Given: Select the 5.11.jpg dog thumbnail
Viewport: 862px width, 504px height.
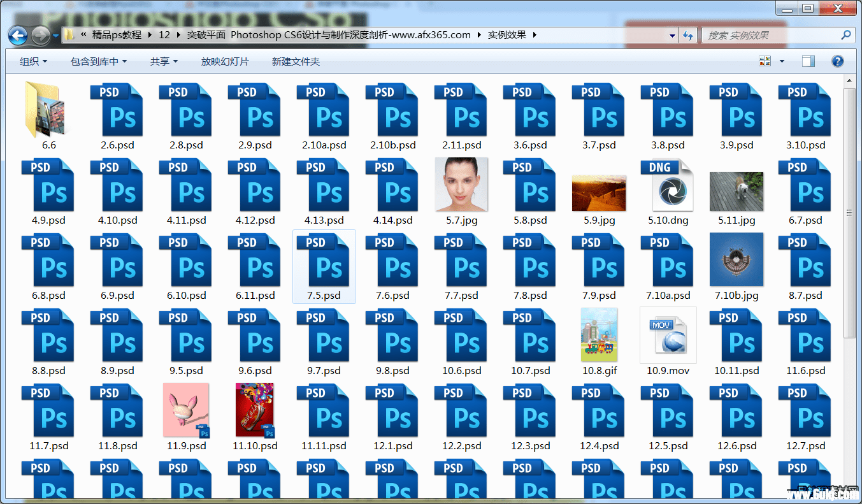Looking at the screenshot, I should point(736,191).
